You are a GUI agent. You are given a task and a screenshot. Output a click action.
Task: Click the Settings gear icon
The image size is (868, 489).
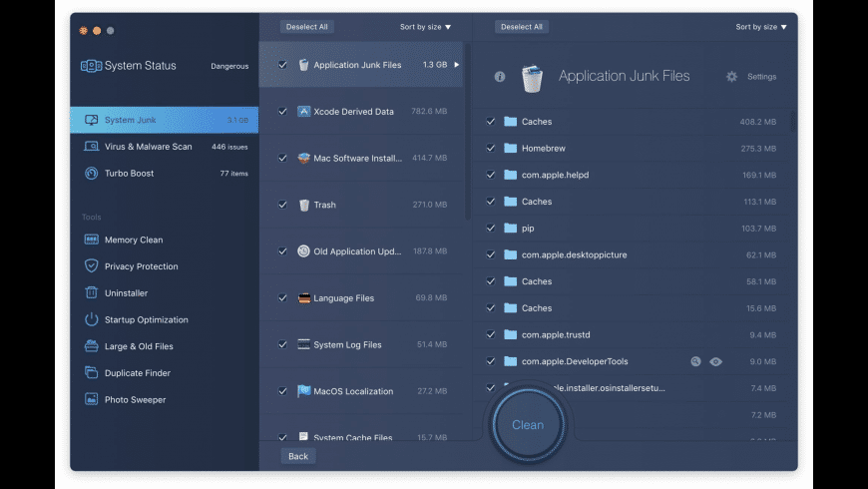(732, 77)
